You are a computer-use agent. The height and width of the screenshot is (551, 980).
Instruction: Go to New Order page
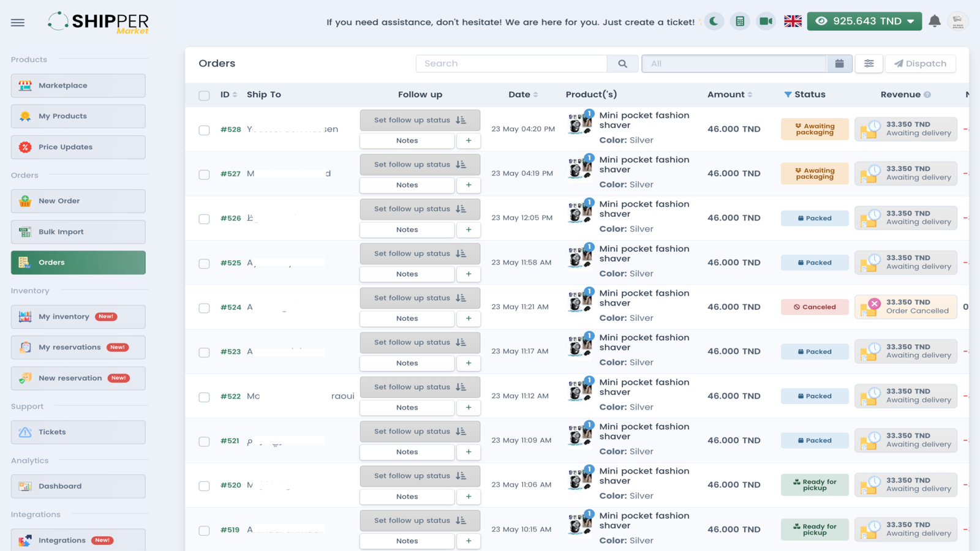pos(78,201)
